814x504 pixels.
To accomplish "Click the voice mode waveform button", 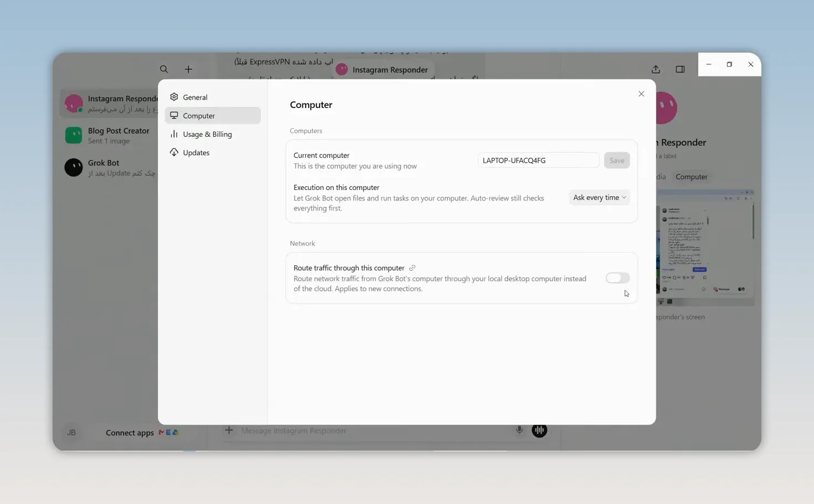I will pos(539,430).
